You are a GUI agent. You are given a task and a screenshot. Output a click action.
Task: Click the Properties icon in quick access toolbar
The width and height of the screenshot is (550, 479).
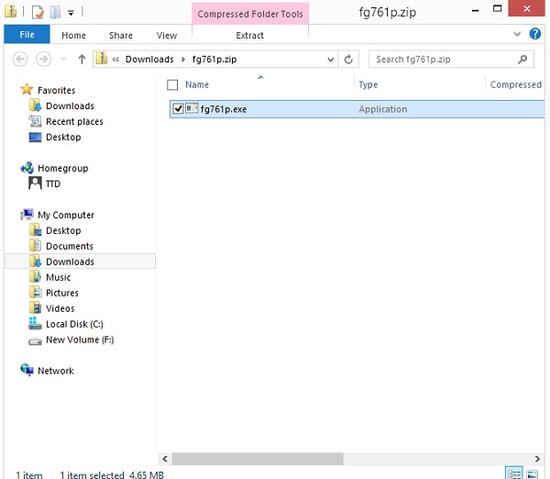pyautogui.click(x=38, y=12)
